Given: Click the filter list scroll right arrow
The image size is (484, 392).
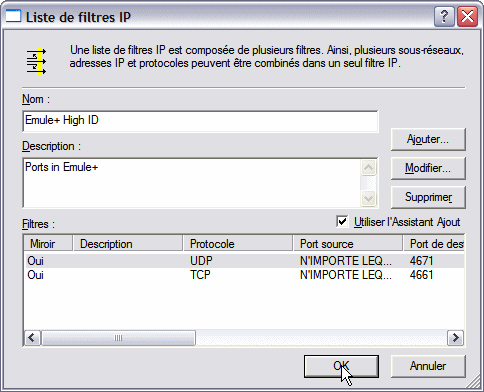Looking at the screenshot, I should click(x=455, y=338).
